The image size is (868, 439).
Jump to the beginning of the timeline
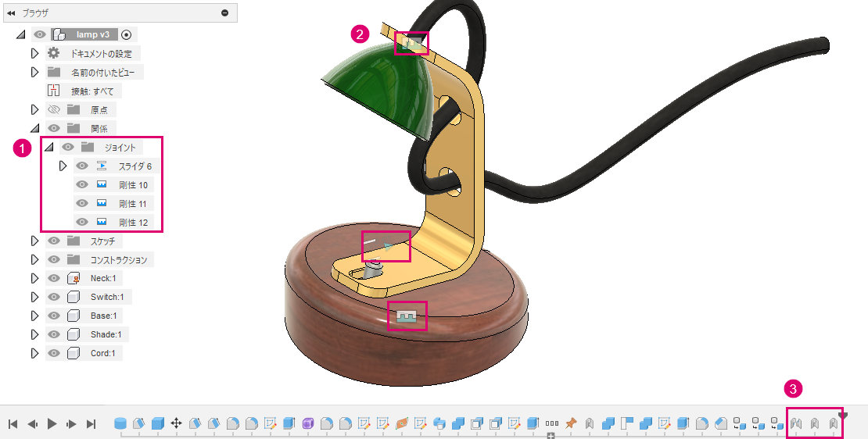click(x=13, y=424)
